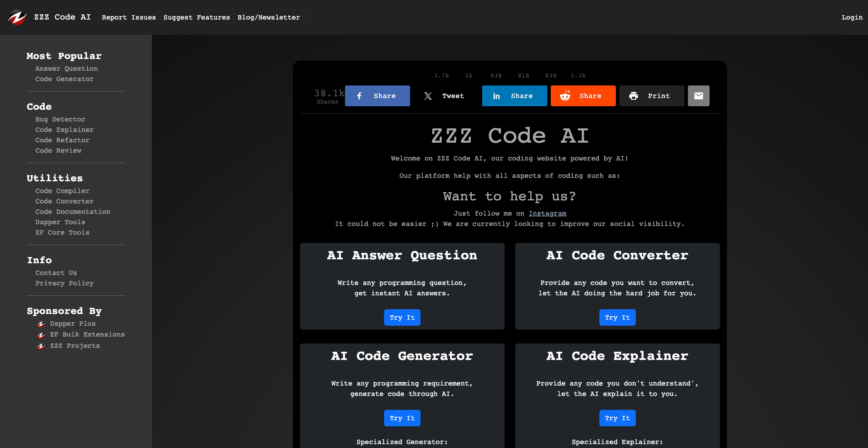Share the page on Facebook

tap(378, 96)
